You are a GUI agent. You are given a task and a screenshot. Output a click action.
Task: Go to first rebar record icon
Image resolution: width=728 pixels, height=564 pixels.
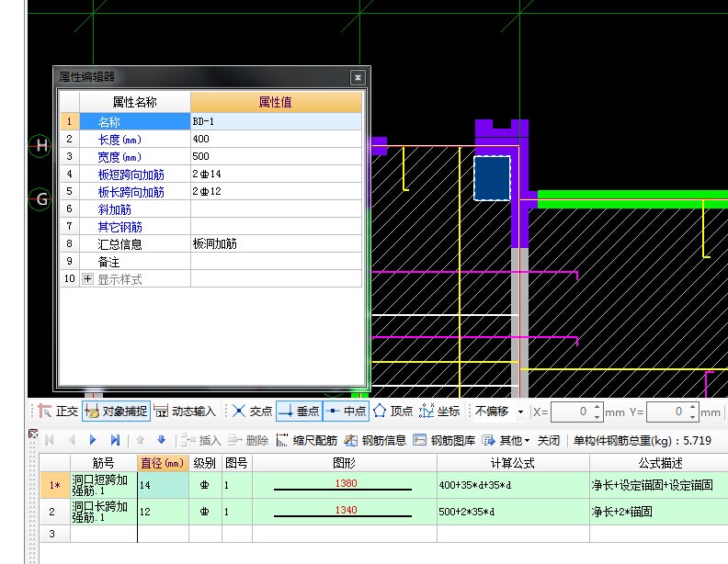pyautogui.click(x=50, y=440)
